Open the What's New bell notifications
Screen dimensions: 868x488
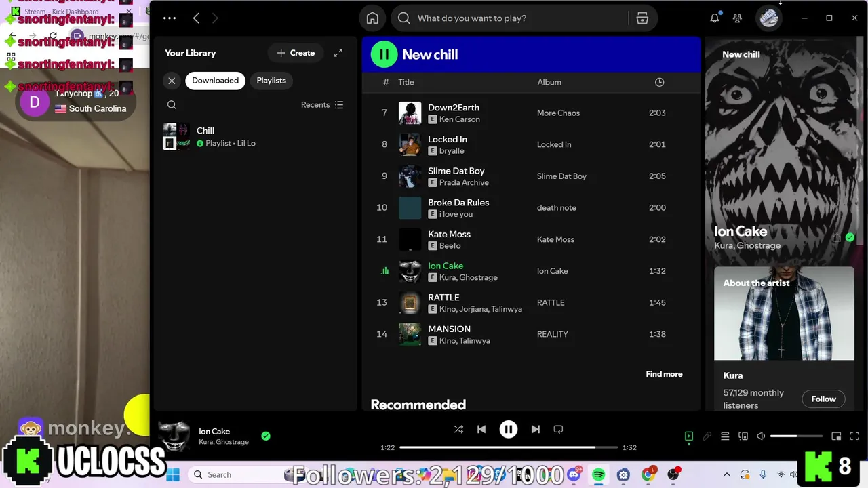715,18
